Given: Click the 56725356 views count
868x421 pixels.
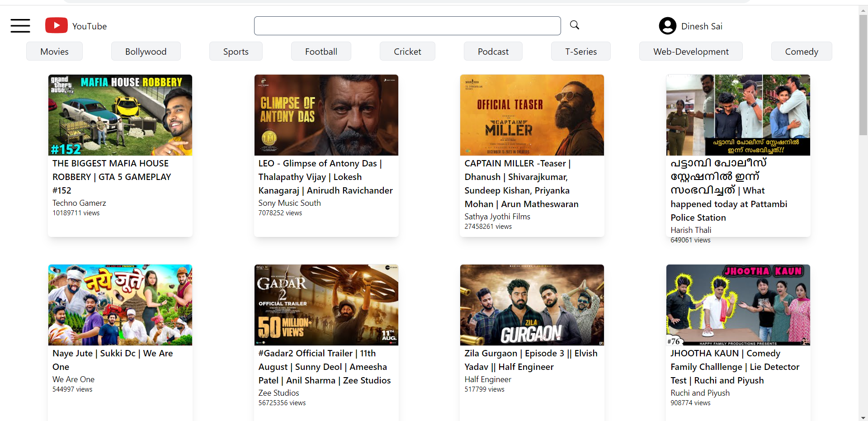Looking at the screenshot, I should click(282, 403).
